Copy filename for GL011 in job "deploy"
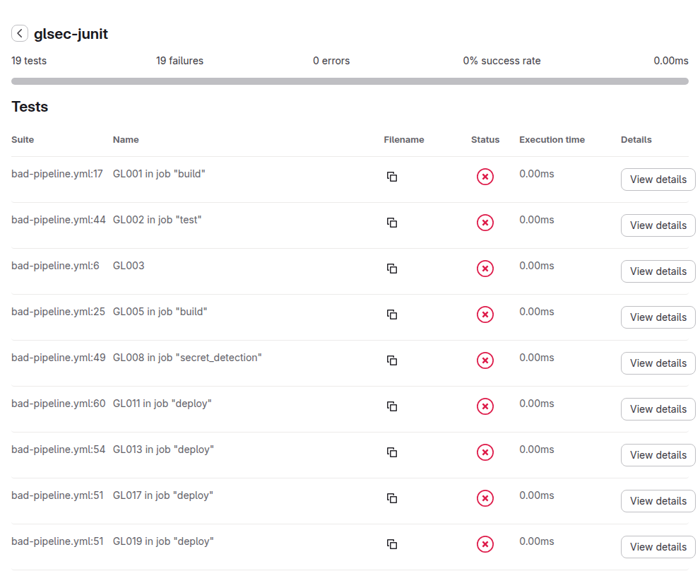 click(392, 406)
